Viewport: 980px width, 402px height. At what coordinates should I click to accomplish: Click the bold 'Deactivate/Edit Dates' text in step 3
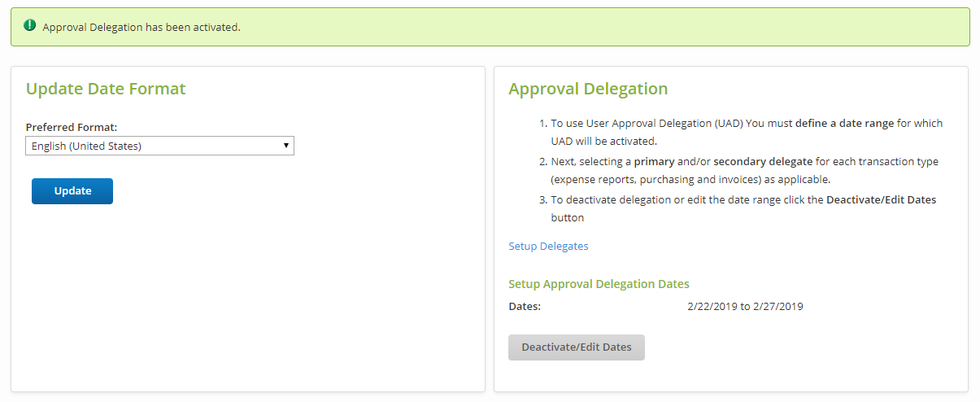[x=881, y=199]
